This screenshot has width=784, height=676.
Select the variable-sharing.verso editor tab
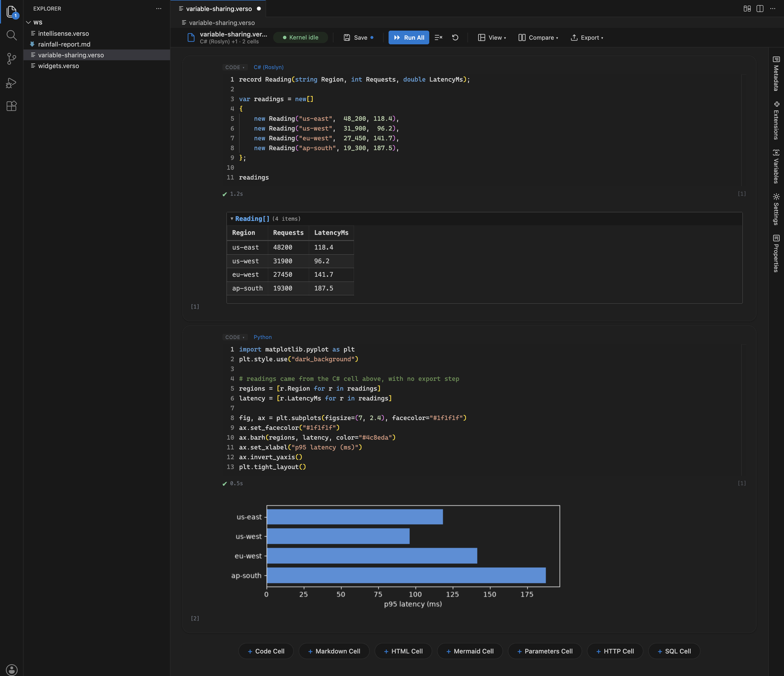pyautogui.click(x=219, y=9)
